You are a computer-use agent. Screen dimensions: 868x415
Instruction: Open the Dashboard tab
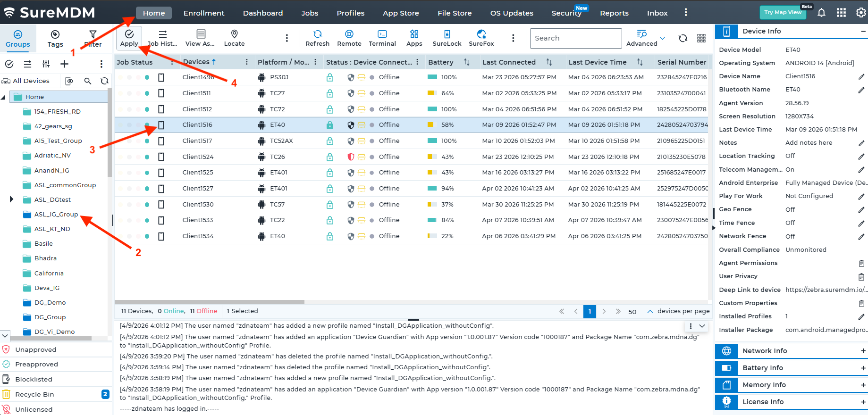[263, 13]
